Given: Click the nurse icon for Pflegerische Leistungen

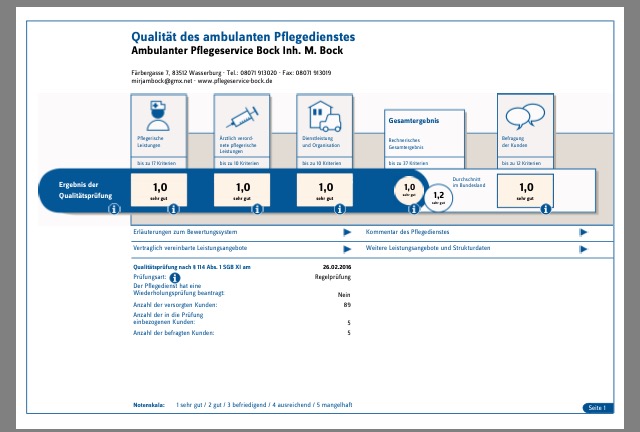Looking at the screenshot, I should (158, 116).
